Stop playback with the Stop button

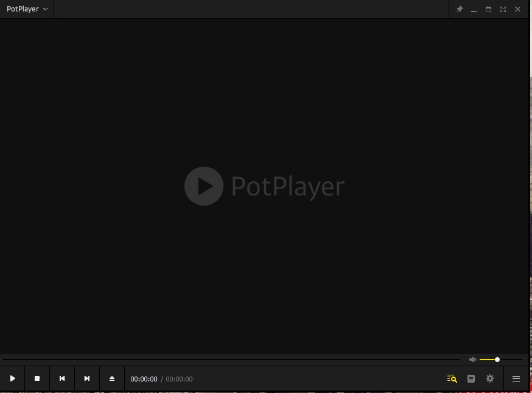click(x=37, y=378)
